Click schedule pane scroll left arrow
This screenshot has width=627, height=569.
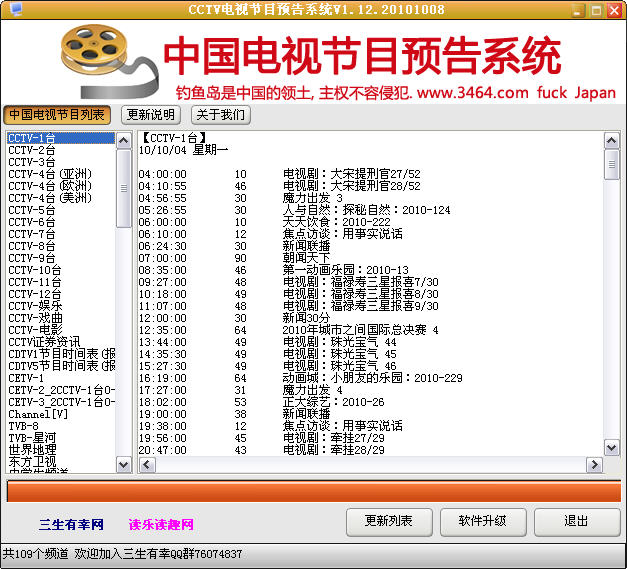(147, 465)
